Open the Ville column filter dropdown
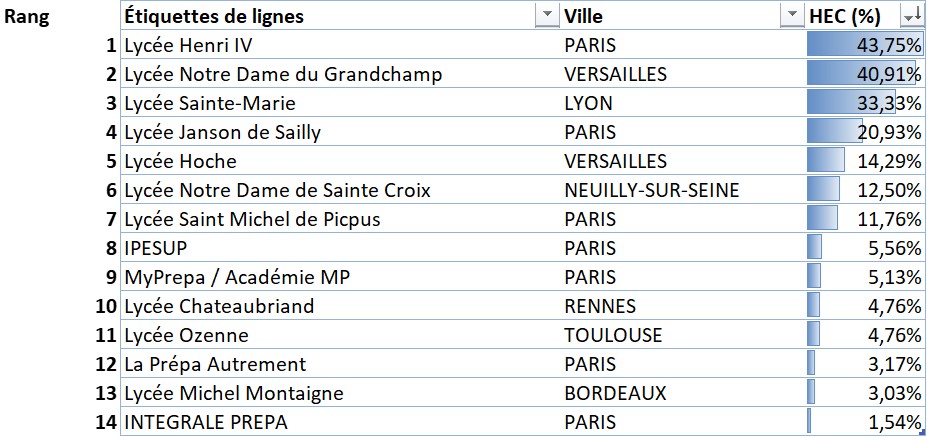This screenshot has height=437, width=927. [791, 16]
